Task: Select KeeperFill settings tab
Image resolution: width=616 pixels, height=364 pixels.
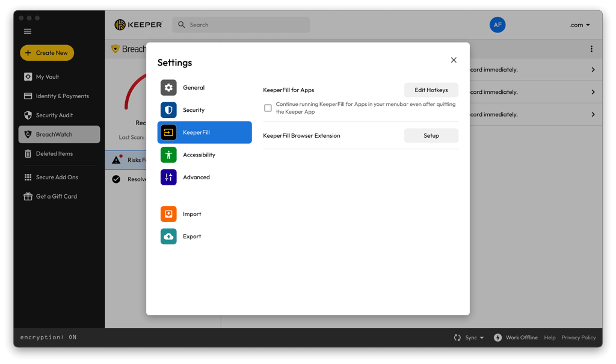Action: [x=205, y=132]
